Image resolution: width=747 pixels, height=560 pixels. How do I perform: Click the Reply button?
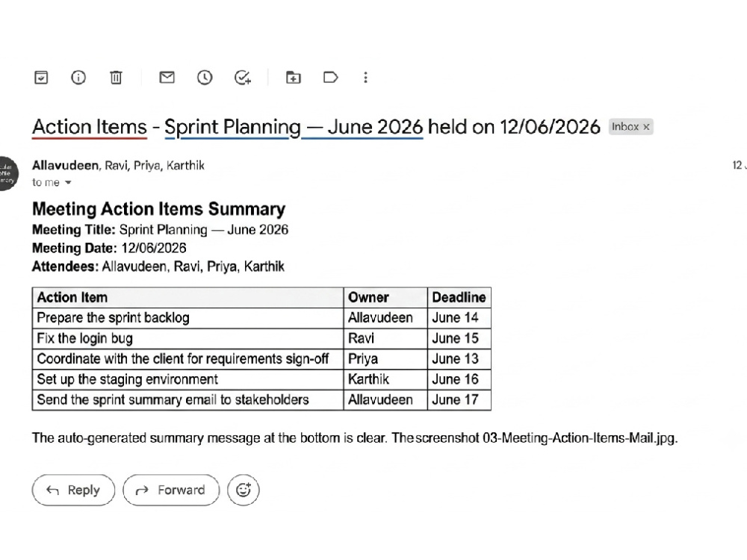click(73, 490)
